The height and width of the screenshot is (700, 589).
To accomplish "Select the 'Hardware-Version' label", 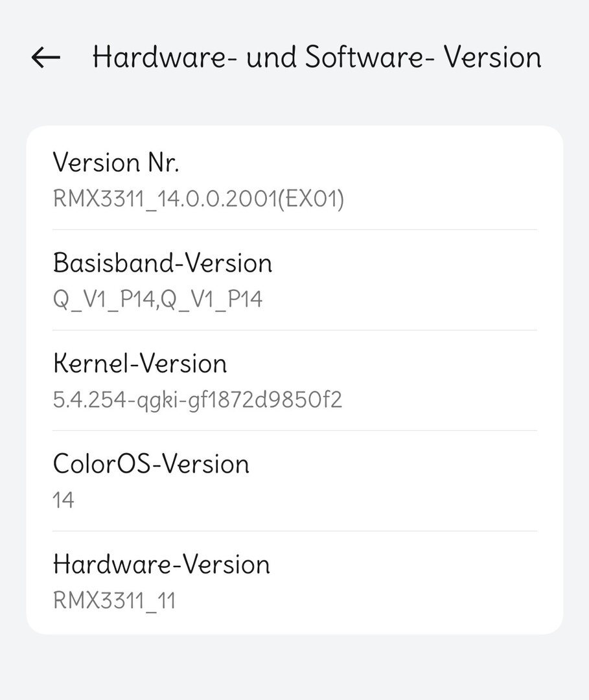I will click(x=161, y=564).
